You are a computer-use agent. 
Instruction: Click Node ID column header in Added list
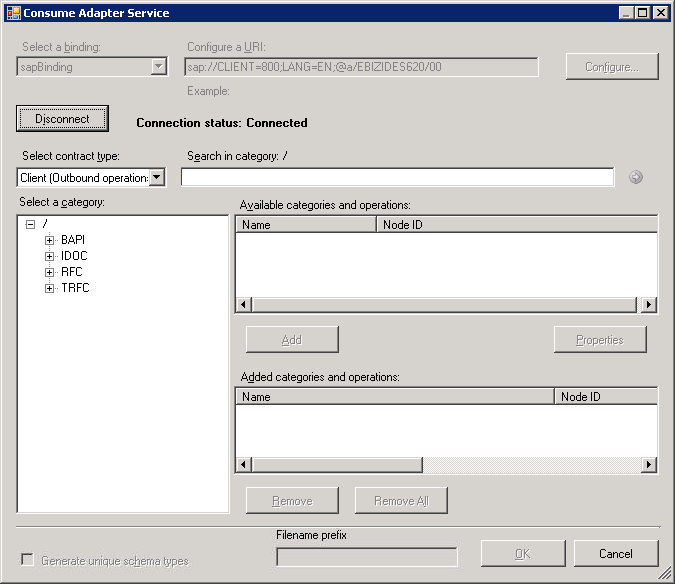click(x=606, y=396)
